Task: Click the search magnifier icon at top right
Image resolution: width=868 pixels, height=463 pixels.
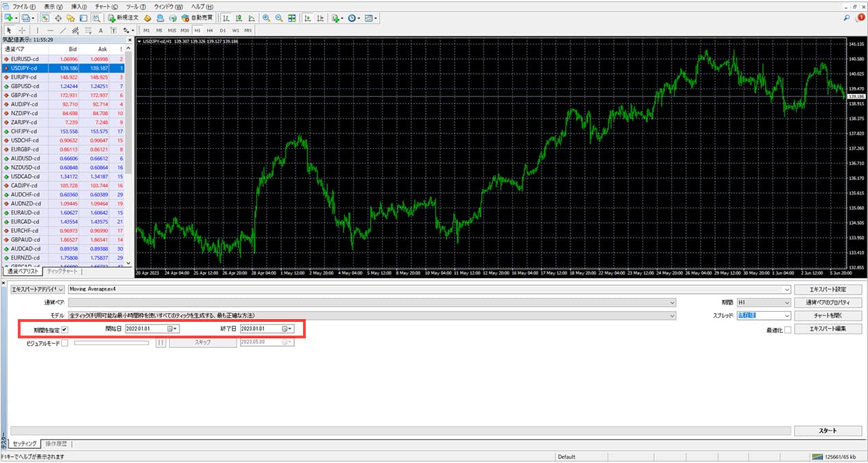Action: tap(847, 18)
